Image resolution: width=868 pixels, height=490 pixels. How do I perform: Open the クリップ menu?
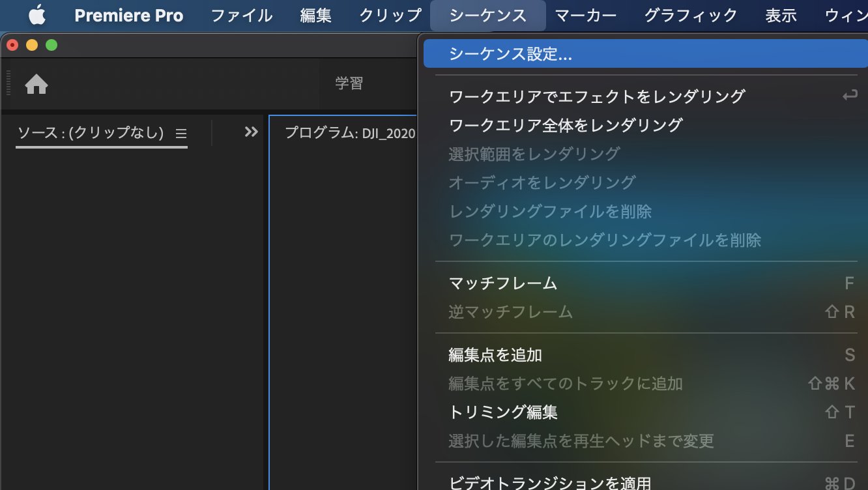[391, 15]
